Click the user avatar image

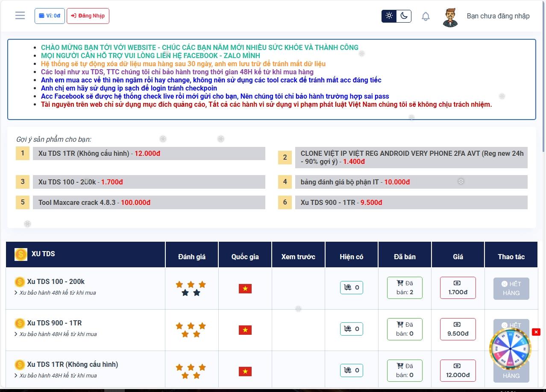450,17
